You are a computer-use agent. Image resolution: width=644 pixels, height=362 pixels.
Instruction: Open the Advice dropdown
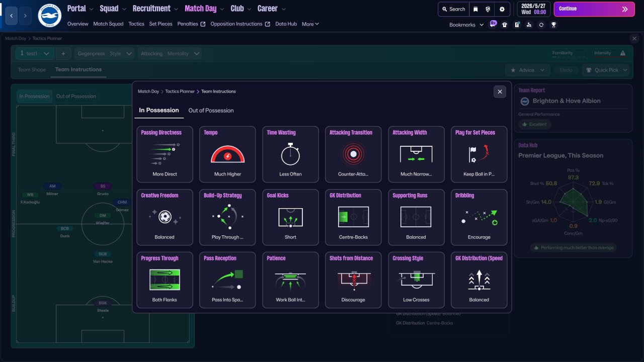click(527, 70)
